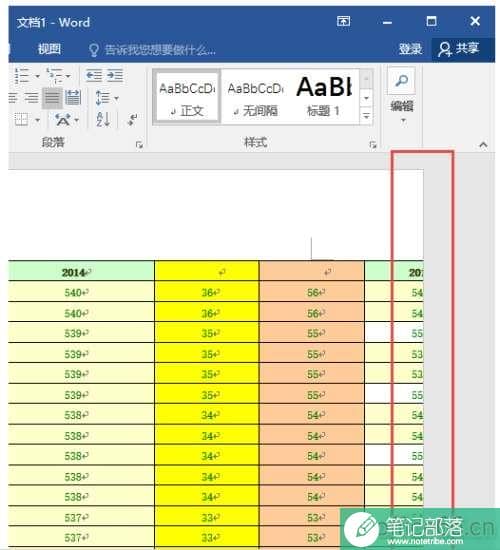This screenshot has width=500, height=550.
Task: Open styles pane dialog launcher
Action: (373, 145)
